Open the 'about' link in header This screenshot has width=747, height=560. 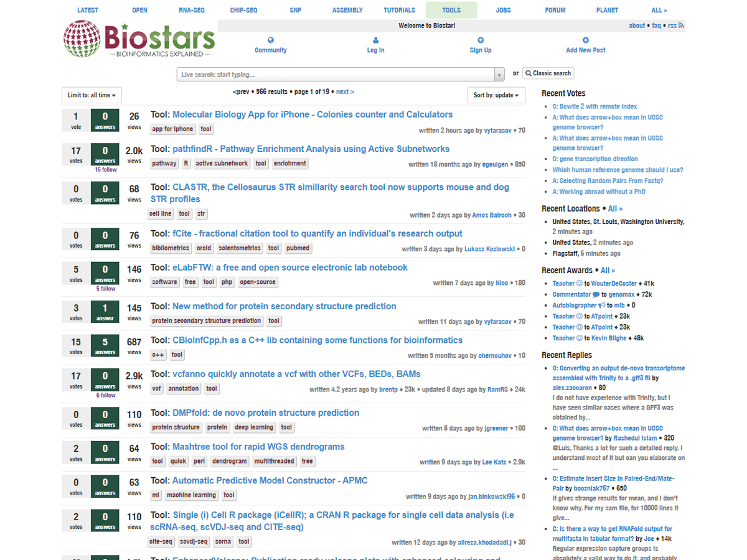(x=637, y=26)
